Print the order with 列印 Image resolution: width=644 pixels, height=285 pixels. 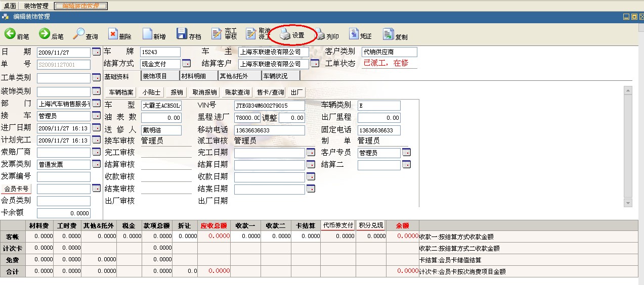[320, 35]
